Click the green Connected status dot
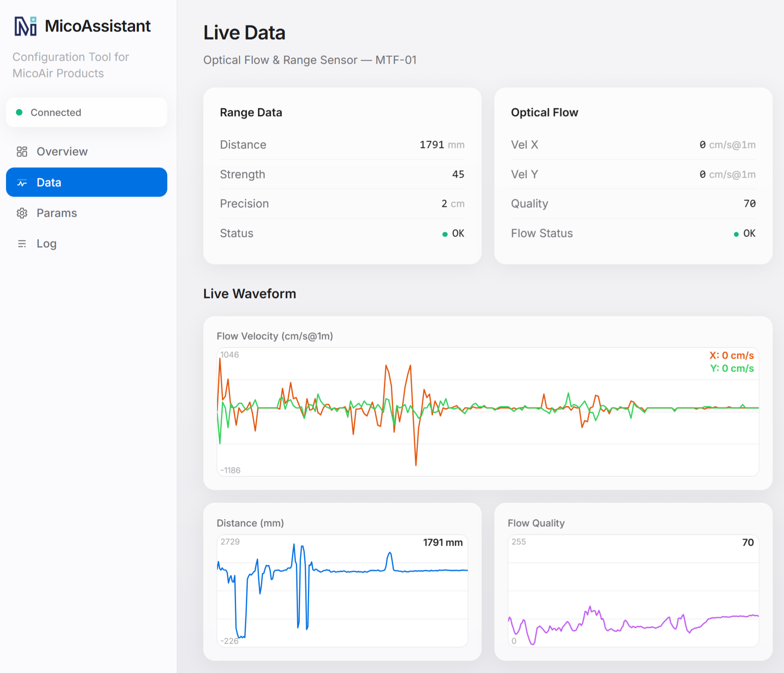This screenshot has width=784, height=673. (19, 112)
